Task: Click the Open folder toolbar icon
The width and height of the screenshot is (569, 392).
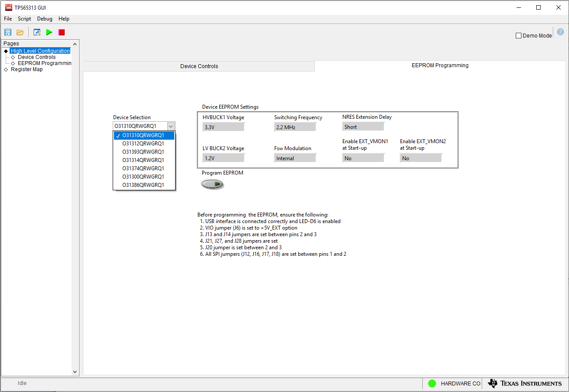Action: pyautogui.click(x=20, y=32)
